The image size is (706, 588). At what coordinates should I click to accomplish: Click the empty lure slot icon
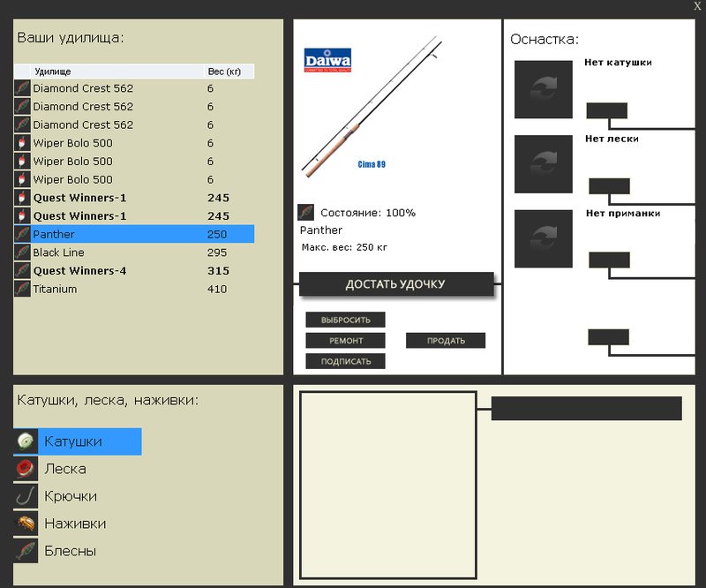tap(544, 238)
